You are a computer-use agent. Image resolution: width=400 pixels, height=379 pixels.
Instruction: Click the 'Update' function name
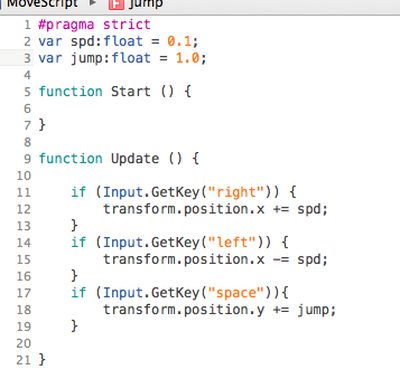(135, 159)
